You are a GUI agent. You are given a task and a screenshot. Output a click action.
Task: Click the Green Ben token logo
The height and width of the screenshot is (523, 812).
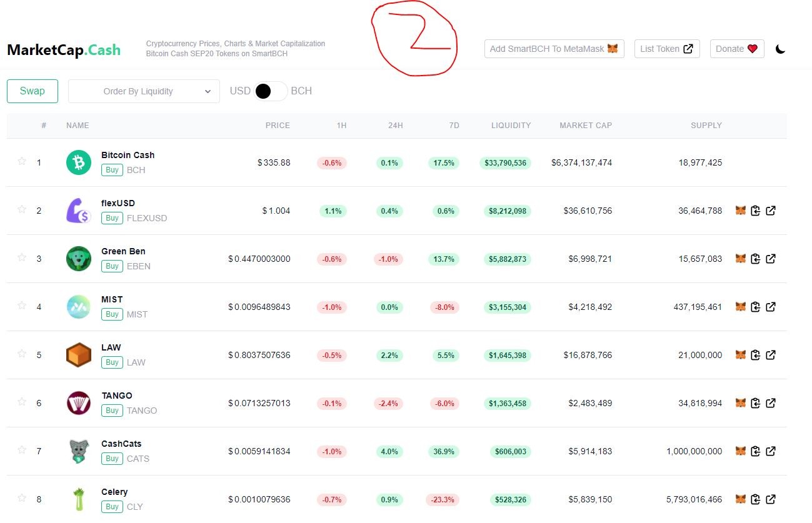(x=79, y=259)
